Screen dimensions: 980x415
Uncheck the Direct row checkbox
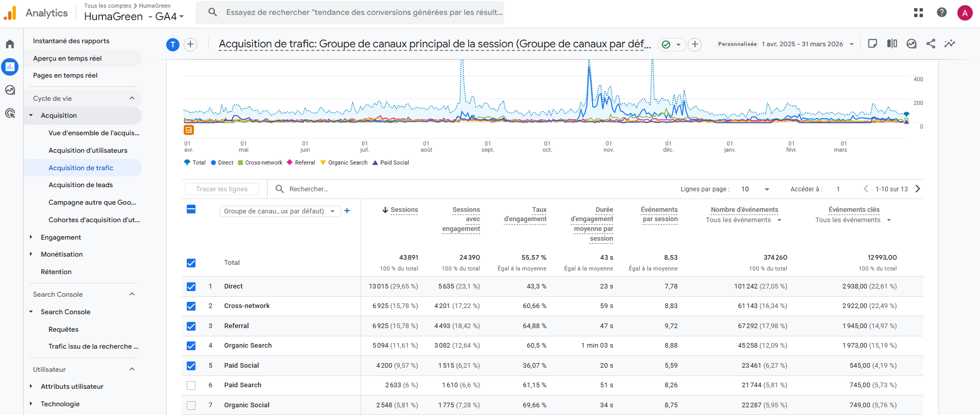(x=191, y=286)
